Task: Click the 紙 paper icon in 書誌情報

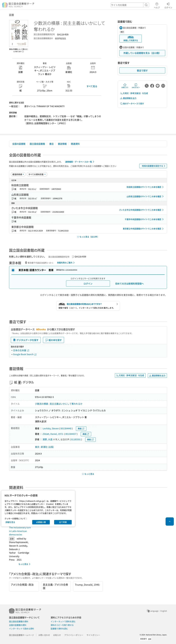Action: point(11,383)
